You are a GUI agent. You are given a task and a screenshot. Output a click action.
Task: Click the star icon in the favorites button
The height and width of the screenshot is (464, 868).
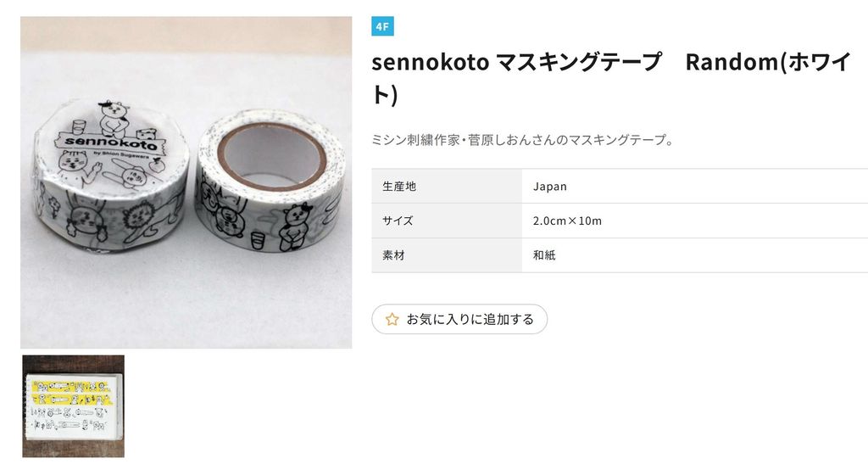click(392, 319)
